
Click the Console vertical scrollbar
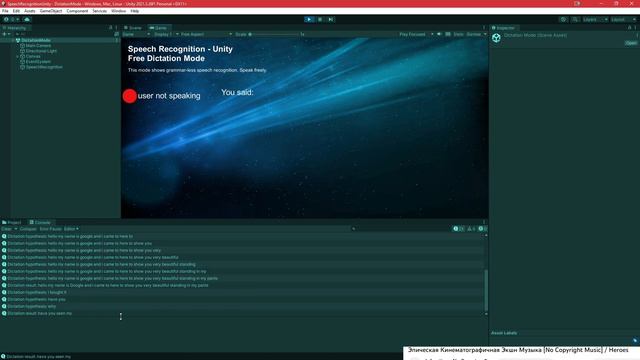coord(486,290)
